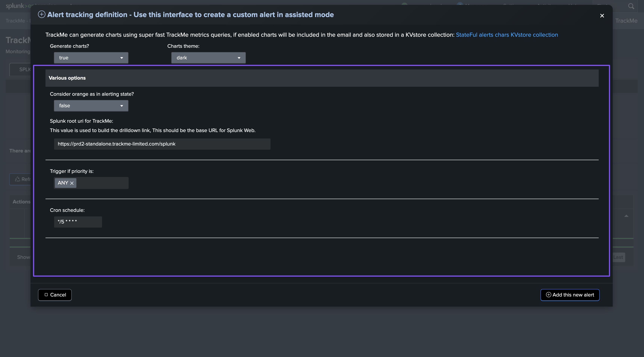
Task: Click the sort arrow in background table
Action: (626, 216)
